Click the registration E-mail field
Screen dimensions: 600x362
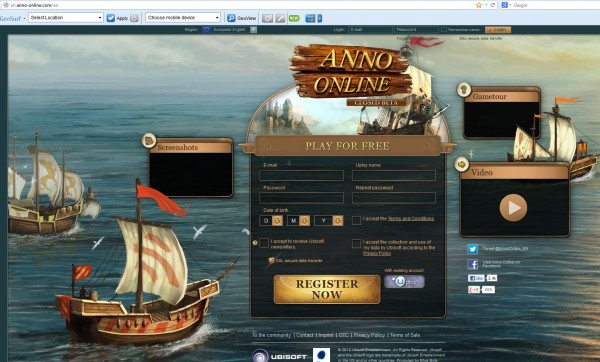302,176
